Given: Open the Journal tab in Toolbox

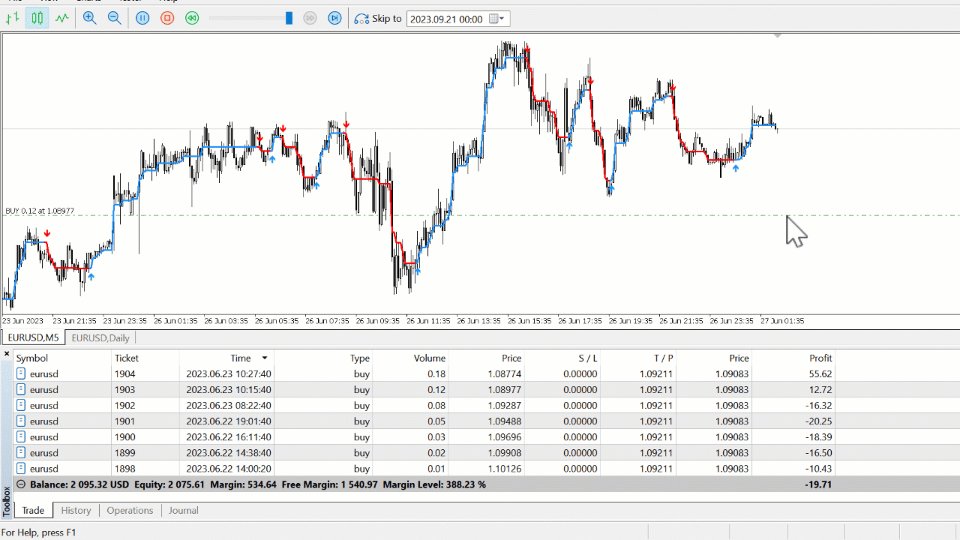Looking at the screenshot, I should pyautogui.click(x=183, y=510).
